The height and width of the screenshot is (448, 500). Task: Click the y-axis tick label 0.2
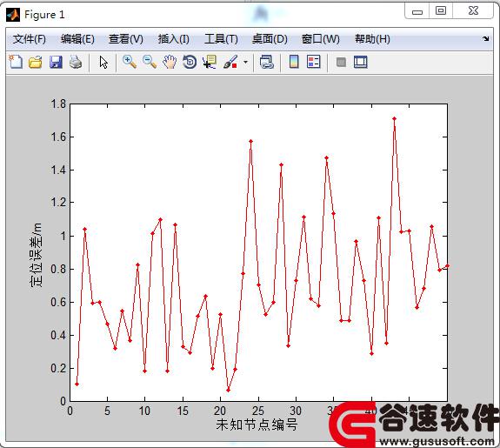(x=58, y=369)
